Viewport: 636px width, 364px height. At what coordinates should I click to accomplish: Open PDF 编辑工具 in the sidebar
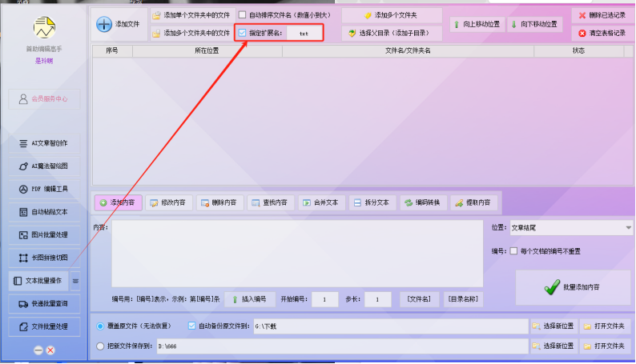tap(44, 189)
